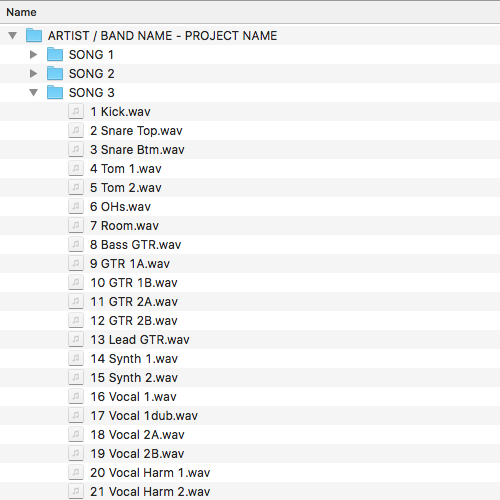The width and height of the screenshot is (500, 500).
Task: Click the audio file icon for 8 Bass GTR.wav
Action: [x=76, y=244]
